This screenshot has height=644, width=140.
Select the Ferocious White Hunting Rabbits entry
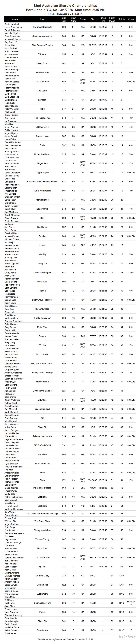coord(42,182)
